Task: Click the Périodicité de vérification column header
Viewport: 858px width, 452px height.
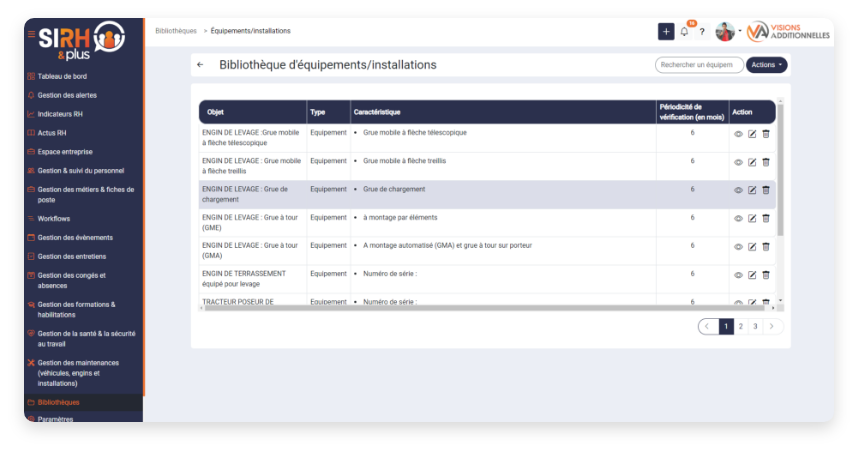Action: [x=692, y=112]
